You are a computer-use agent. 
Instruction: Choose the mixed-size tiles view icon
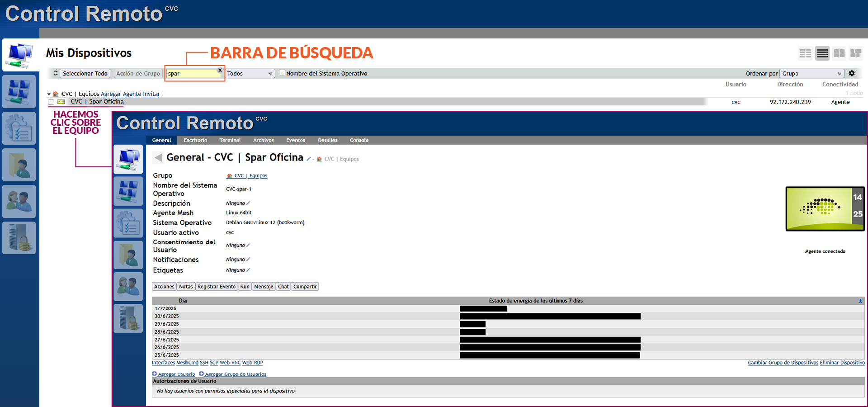(855, 53)
